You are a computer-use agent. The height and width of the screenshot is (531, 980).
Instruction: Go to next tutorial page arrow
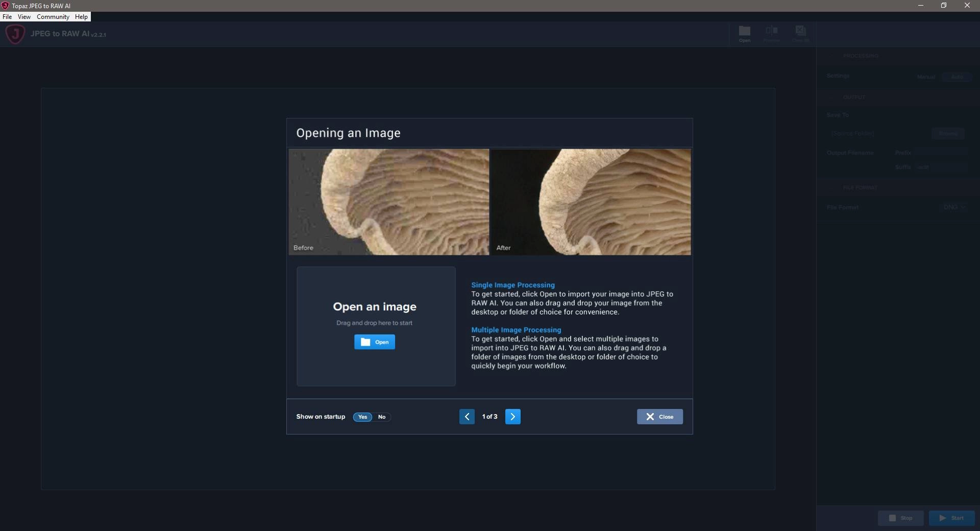click(x=513, y=417)
